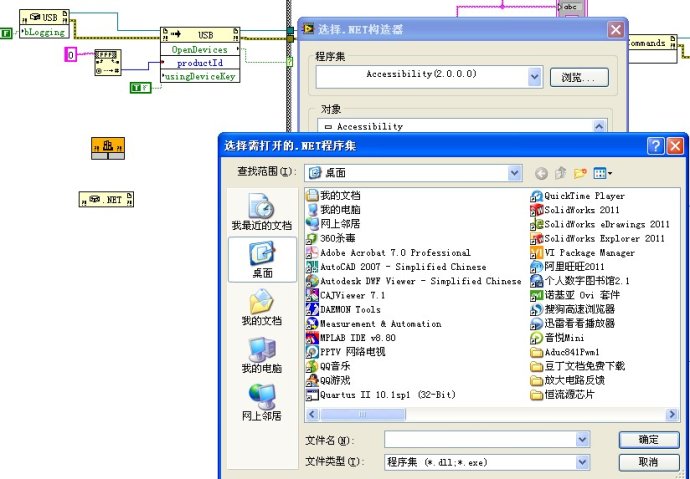
Task: Select Measurement & Automation shortcut
Action: [x=374, y=323]
